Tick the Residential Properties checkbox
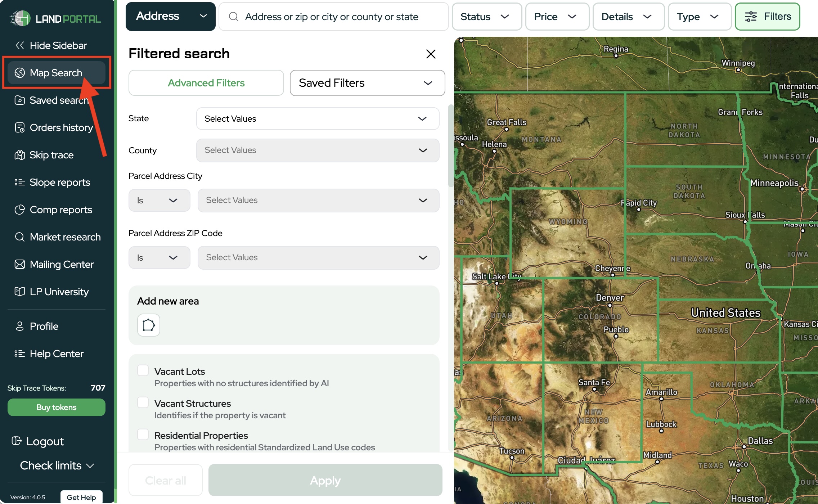This screenshot has width=818, height=504. tap(143, 435)
